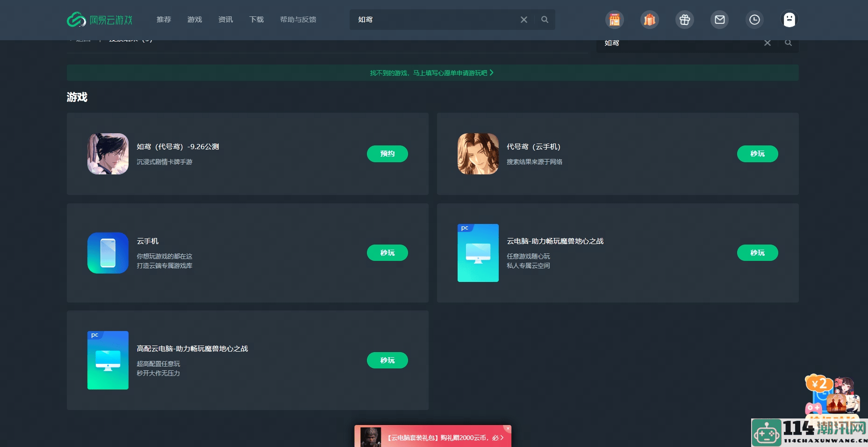
Task: Open the orange gift box icon
Action: [650, 20]
